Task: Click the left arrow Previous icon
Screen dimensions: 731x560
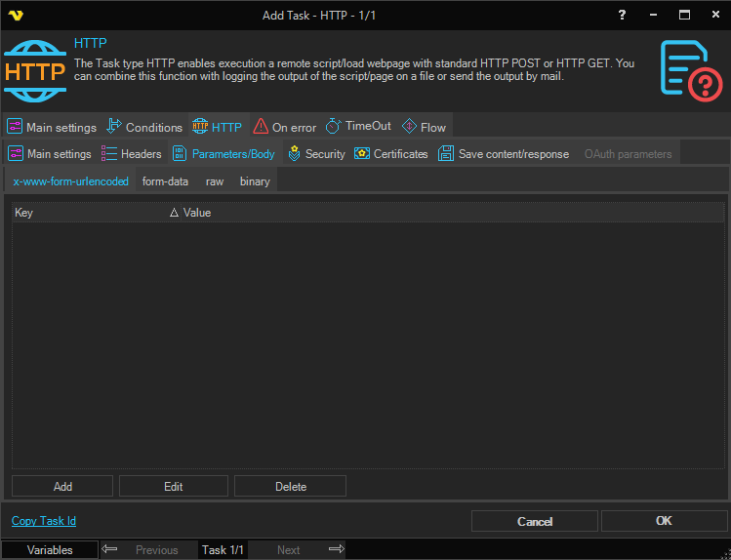Action: (109, 549)
